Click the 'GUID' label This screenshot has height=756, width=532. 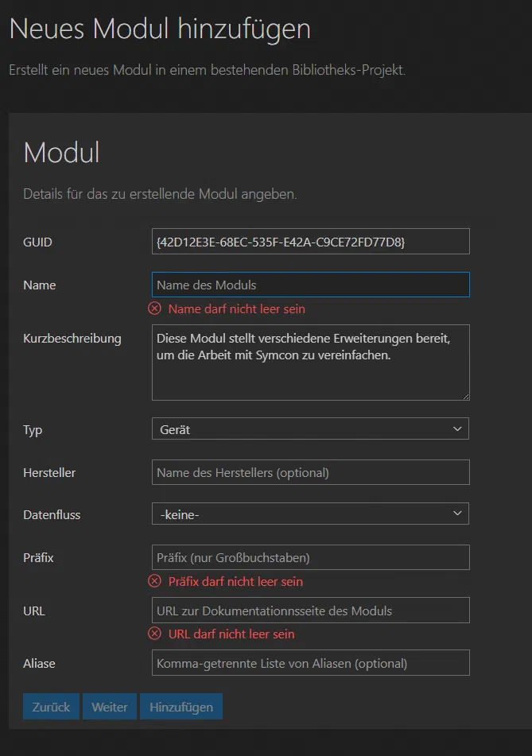(x=37, y=242)
